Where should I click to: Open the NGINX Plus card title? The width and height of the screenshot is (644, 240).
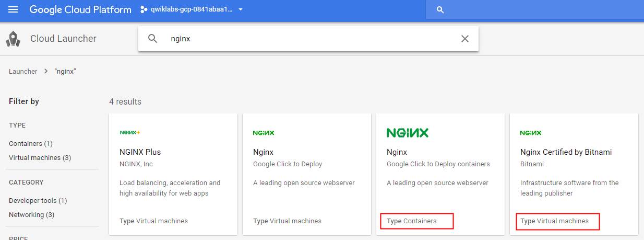(x=140, y=152)
